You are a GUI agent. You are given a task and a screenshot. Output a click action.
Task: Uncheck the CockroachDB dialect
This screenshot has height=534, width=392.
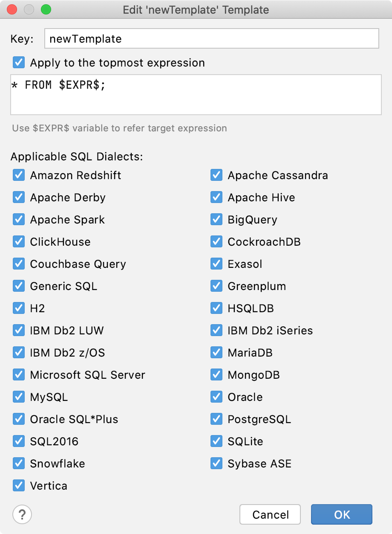tap(216, 241)
